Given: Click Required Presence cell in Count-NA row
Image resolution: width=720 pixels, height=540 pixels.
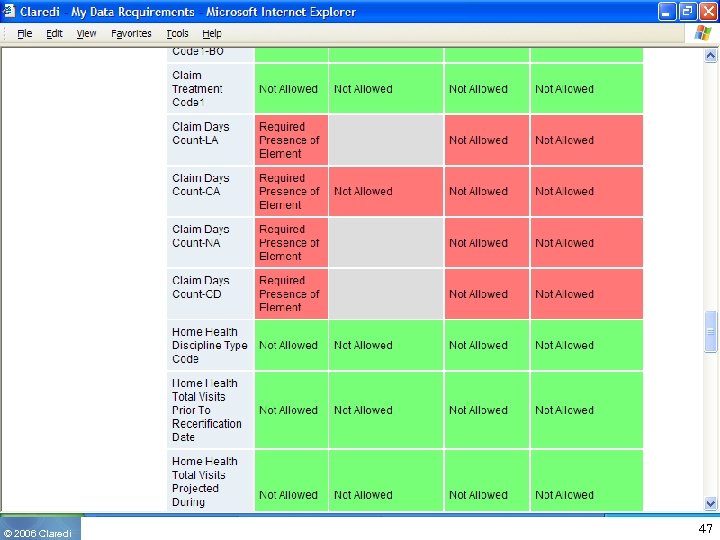Looking at the screenshot, I should [292, 242].
